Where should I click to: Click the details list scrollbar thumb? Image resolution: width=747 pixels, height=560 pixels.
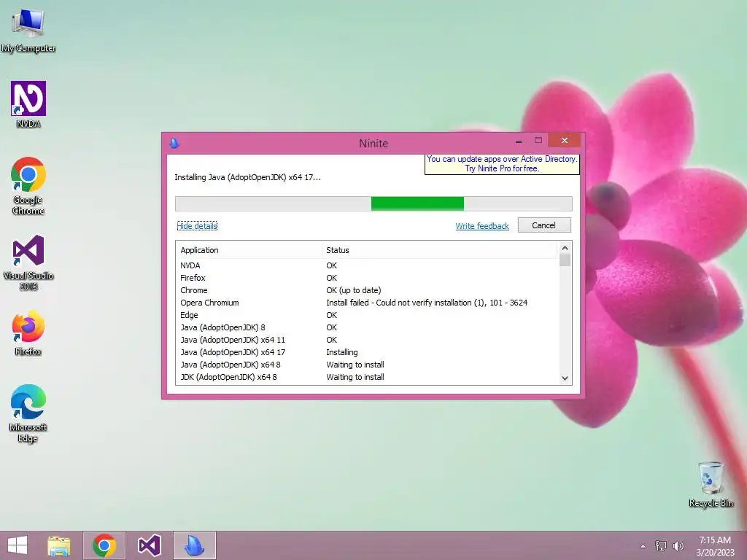(565, 260)
